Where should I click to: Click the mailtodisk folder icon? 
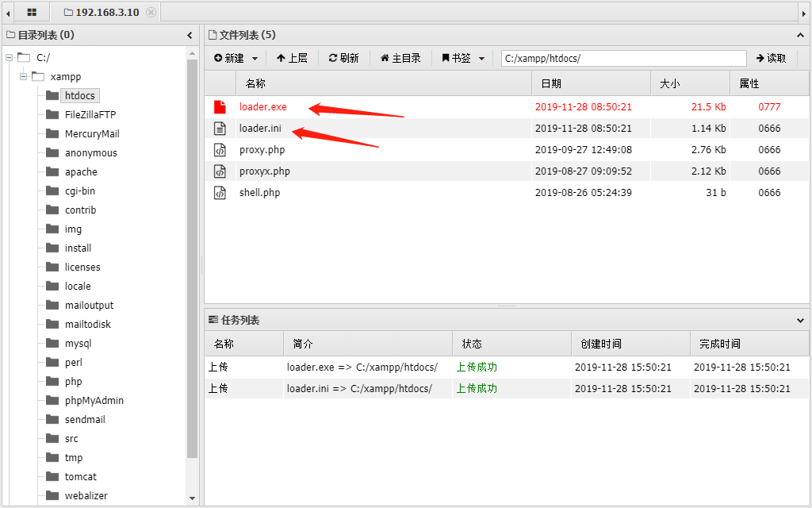click(x=52, y=324)
